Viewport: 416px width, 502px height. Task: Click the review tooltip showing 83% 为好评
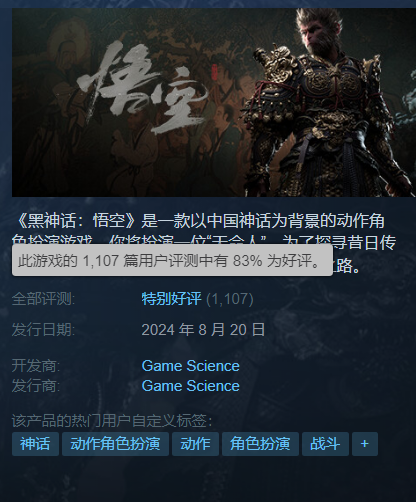click(172, 261)
